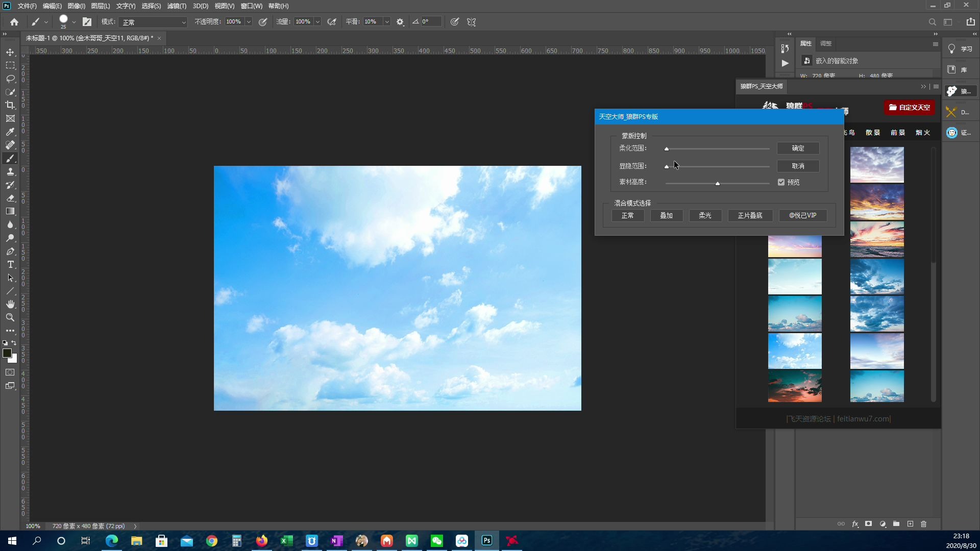Image resolution: width=980 pixels, height=551 pixels.
Task: Select the Zoom tool in toolbar
Action: [10, 317]
